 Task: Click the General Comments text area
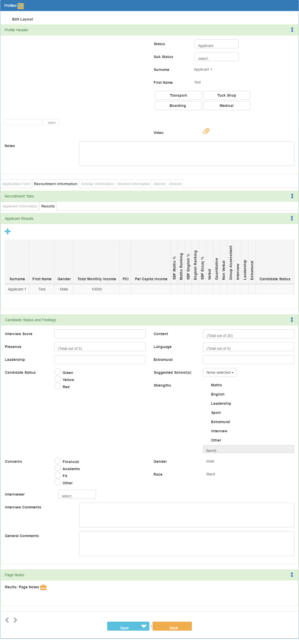coord(187,544)
